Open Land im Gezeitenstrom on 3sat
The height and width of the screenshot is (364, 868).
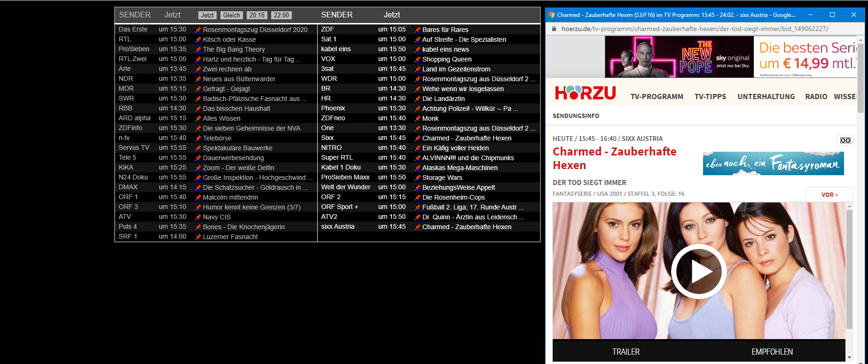point(456,69)
